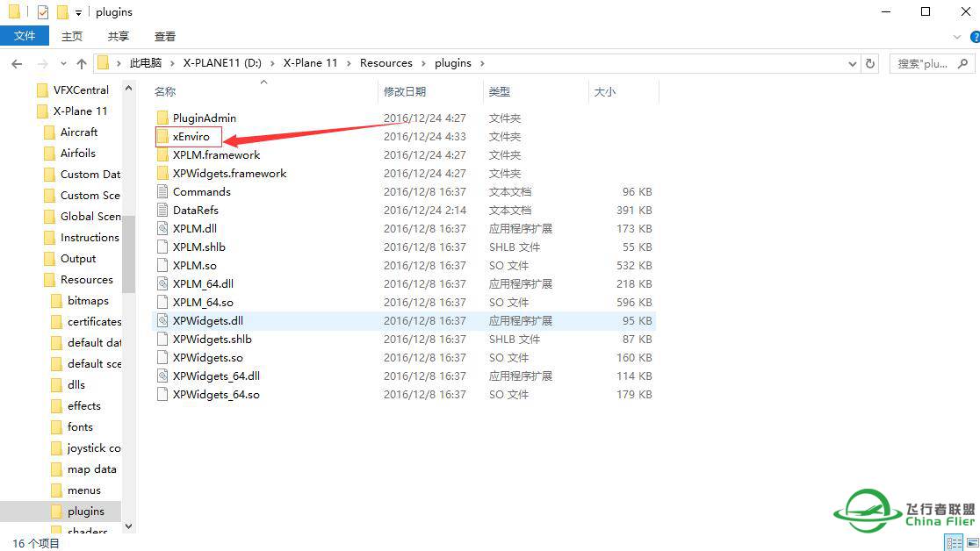Open quick access toolbar customize dropdown
This screenshot has width=980, height=551.
[x=78, y=12]
